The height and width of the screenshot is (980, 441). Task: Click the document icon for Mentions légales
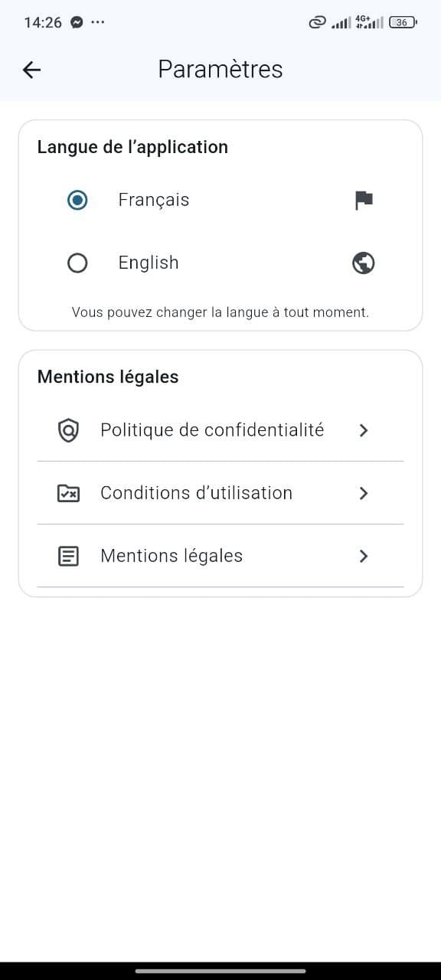click(x=68, y=556)
